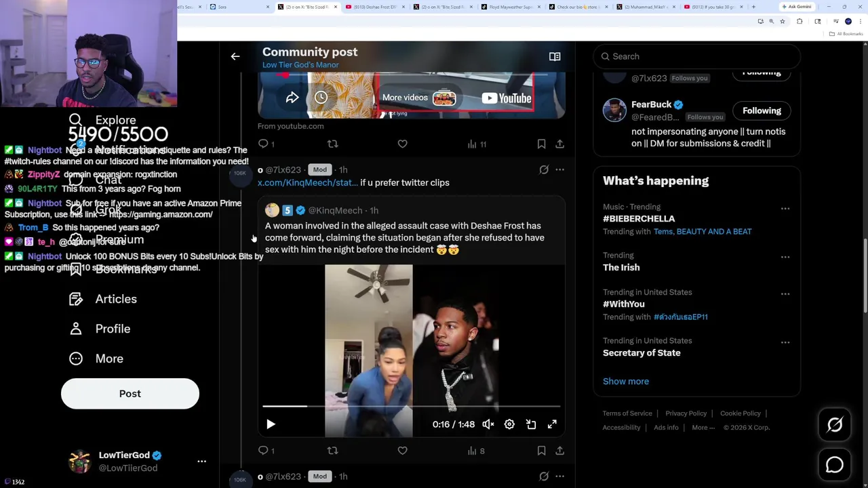Open more options on the twitter clips post
This screenshot has height=488, width=868.
point(559,169)
